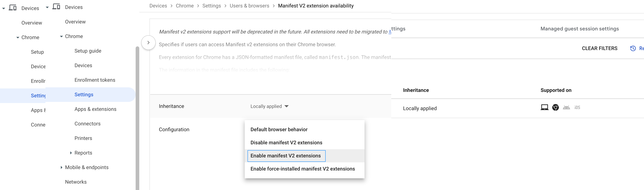Open Users & browsers breadcrumb link
The width and height of the screenshot is (644, 190).
click(x=249, y=6)
